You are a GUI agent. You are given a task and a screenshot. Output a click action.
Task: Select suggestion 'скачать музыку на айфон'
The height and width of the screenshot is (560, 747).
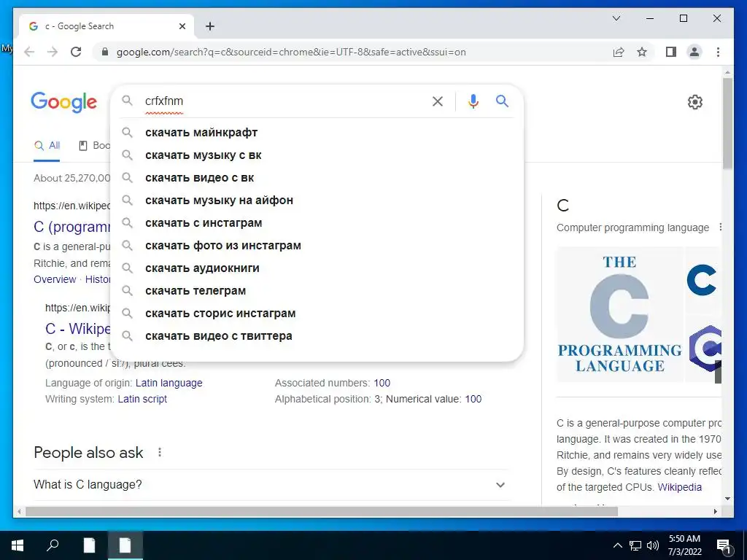click(x=317, y=200)
